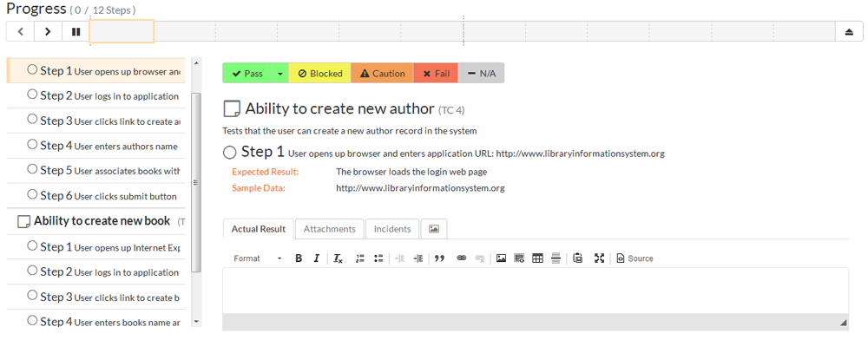Select Step 3 User clicks link to create author
The width and height of the screenshot is (868, 340).
coord(96,121)
